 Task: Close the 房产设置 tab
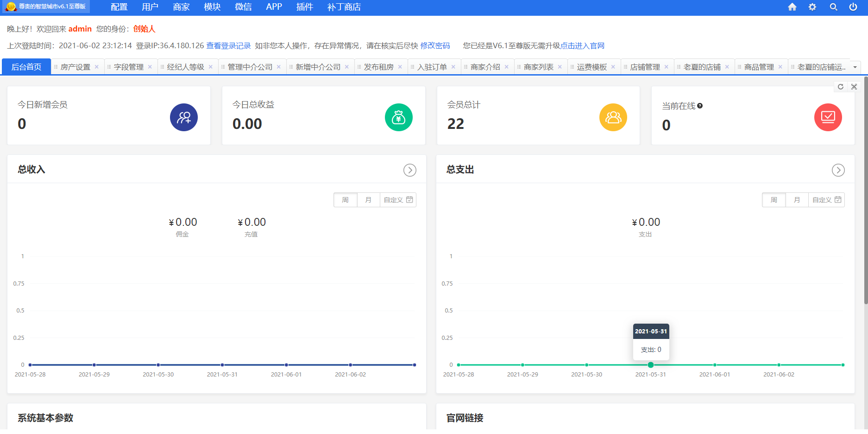coord(97,67)
